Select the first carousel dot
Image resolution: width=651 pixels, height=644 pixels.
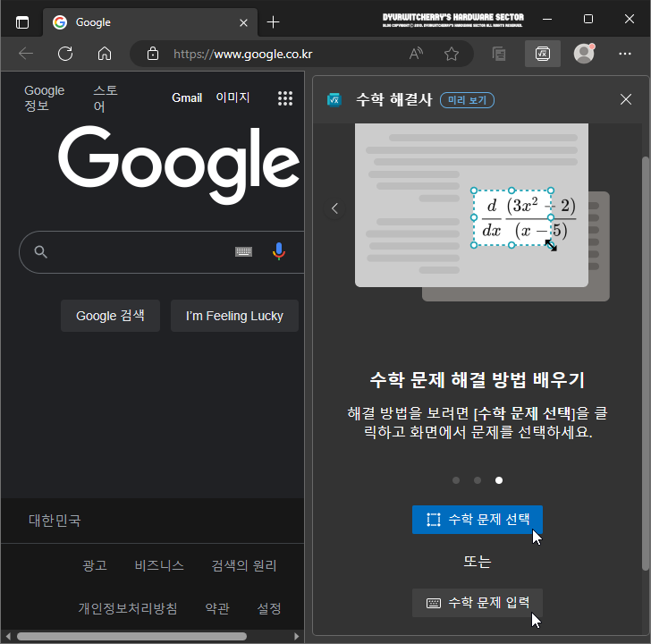[x=456, y=480]
